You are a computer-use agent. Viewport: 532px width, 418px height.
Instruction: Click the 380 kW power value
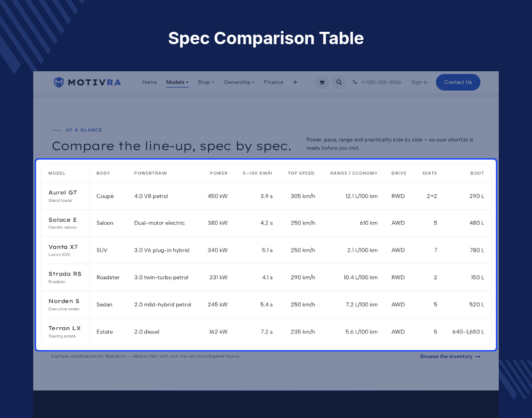tap(218, 223)
